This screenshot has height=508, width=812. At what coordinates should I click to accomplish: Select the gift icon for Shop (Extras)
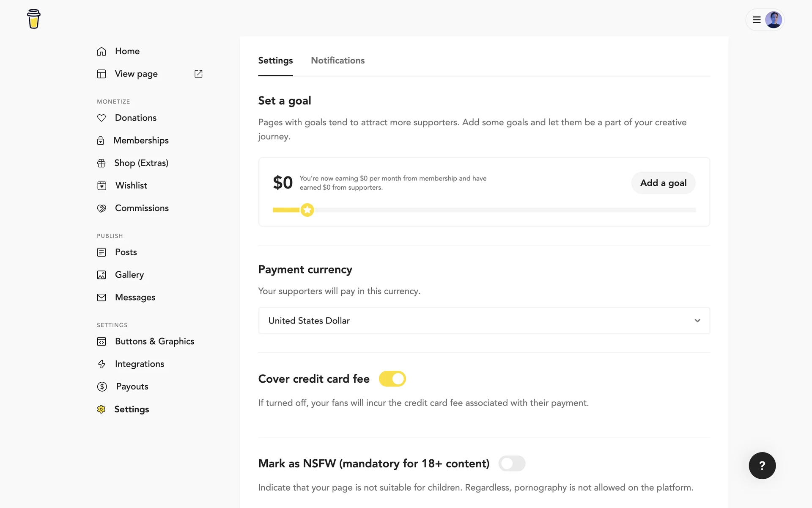pos(101,163)
